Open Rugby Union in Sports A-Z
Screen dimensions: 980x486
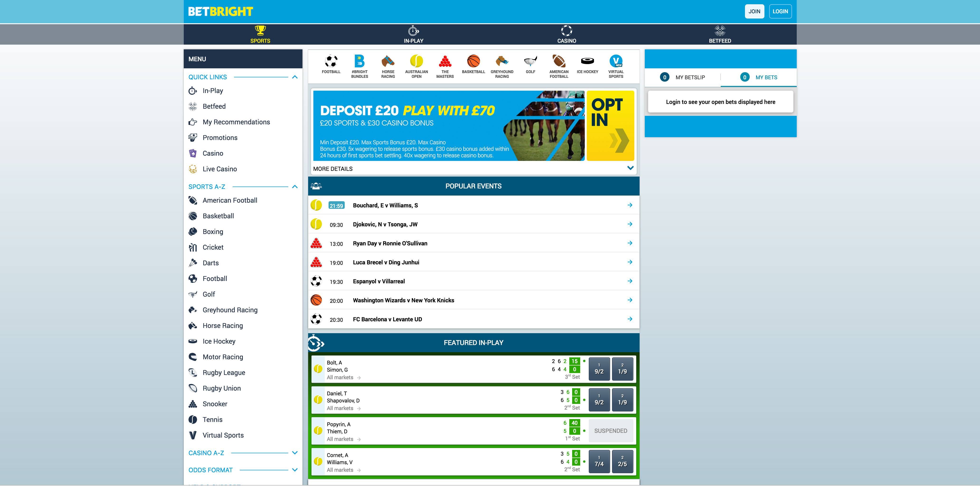coord(215,389)
